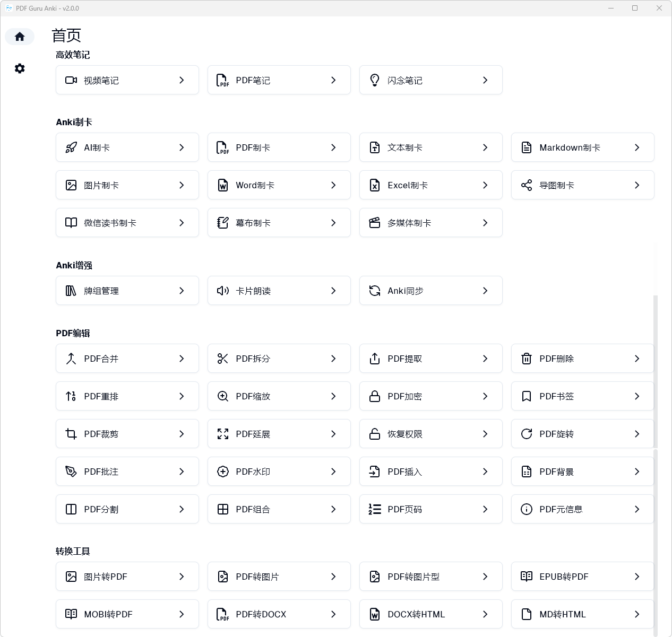Click the 微信读书制卡 open-book icon
The image size is (672, 637).
coord(71,223)
